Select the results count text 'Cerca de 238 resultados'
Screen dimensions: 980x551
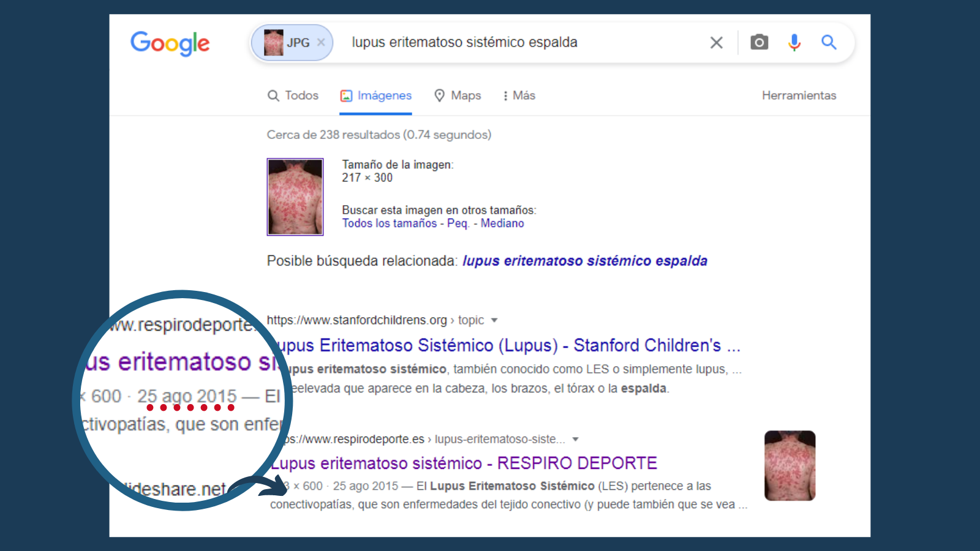333,135
